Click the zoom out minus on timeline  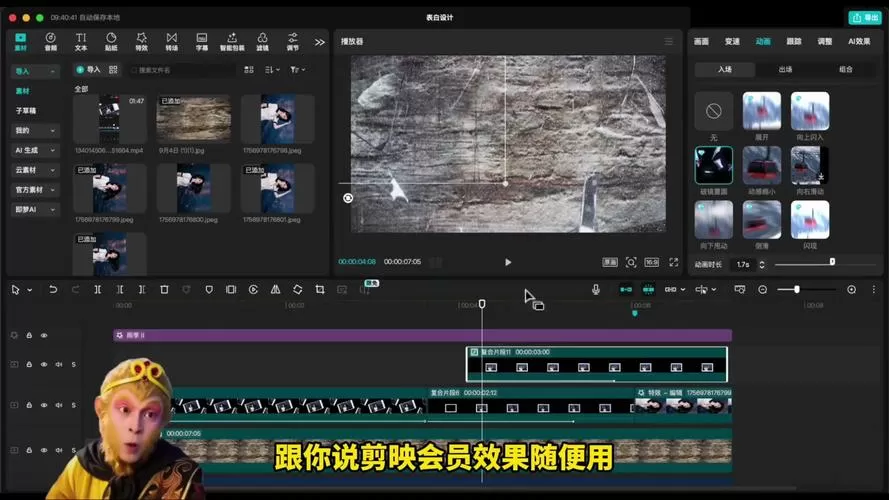pyautogui.click(x=763, y=290)
